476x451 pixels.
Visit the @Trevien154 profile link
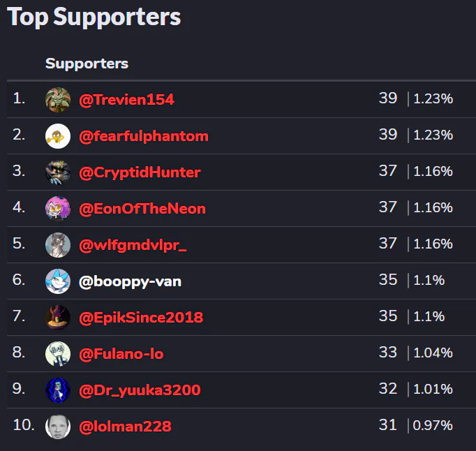pos(126,100)
